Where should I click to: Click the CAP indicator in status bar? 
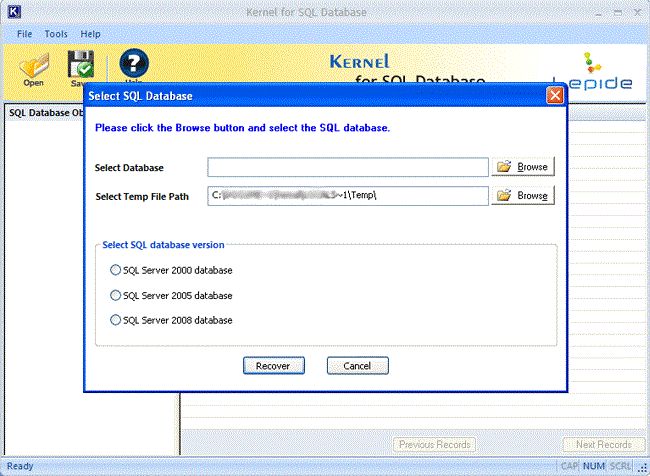(x=570, y=466)
